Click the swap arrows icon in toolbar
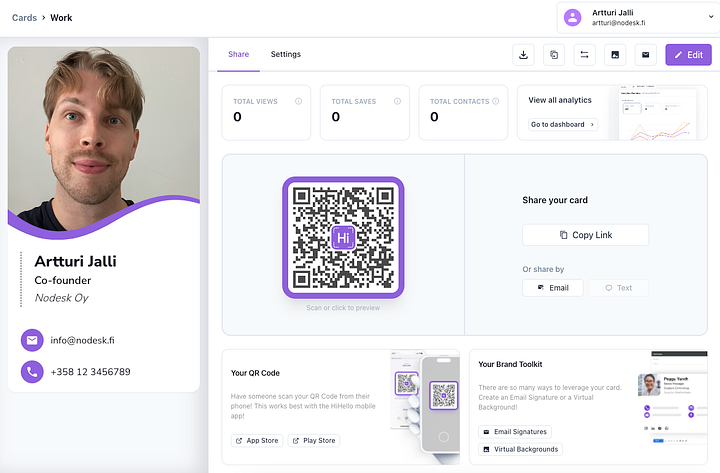The image size is (720, 473). pos(585,55)
